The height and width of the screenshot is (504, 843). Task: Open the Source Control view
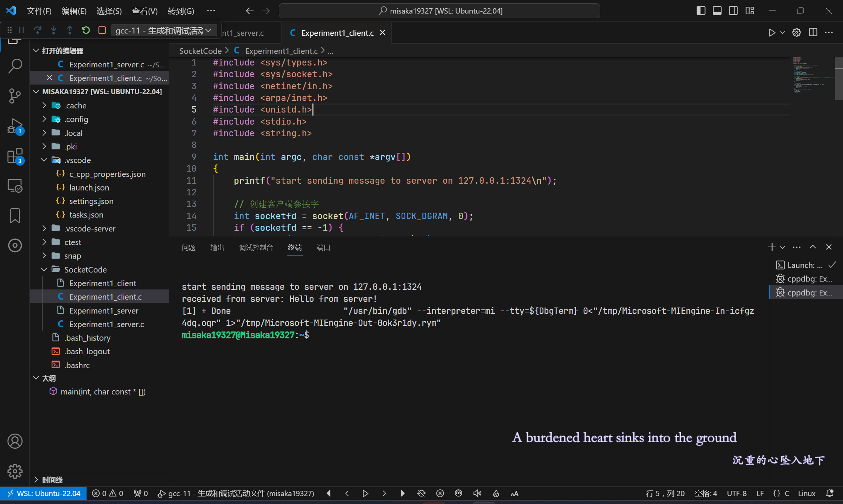click(15, 96)
